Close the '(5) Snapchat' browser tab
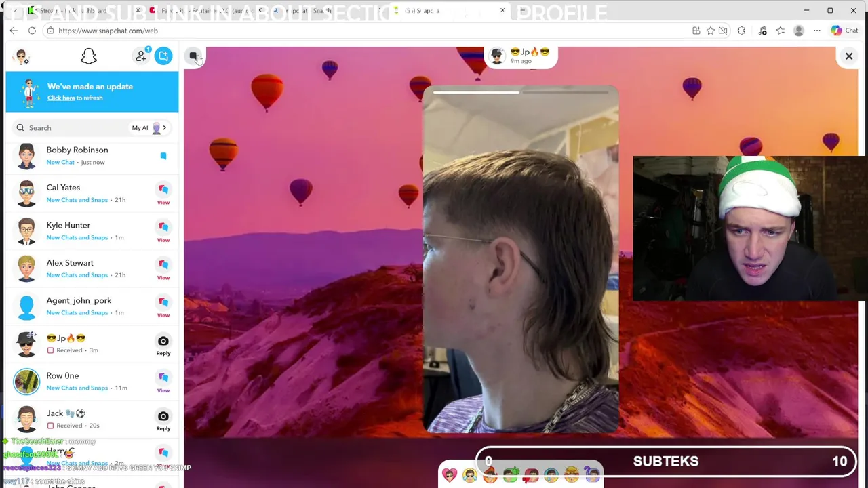 [502, 11]
